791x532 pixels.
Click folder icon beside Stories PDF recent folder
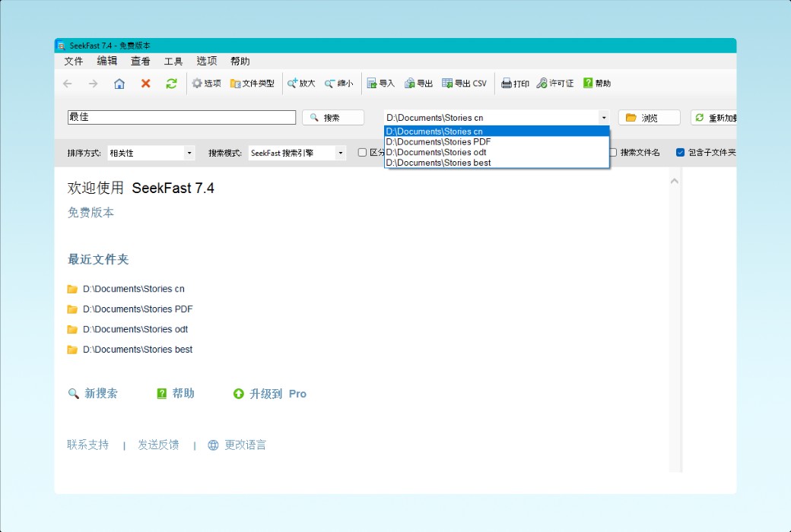(72, 309)
